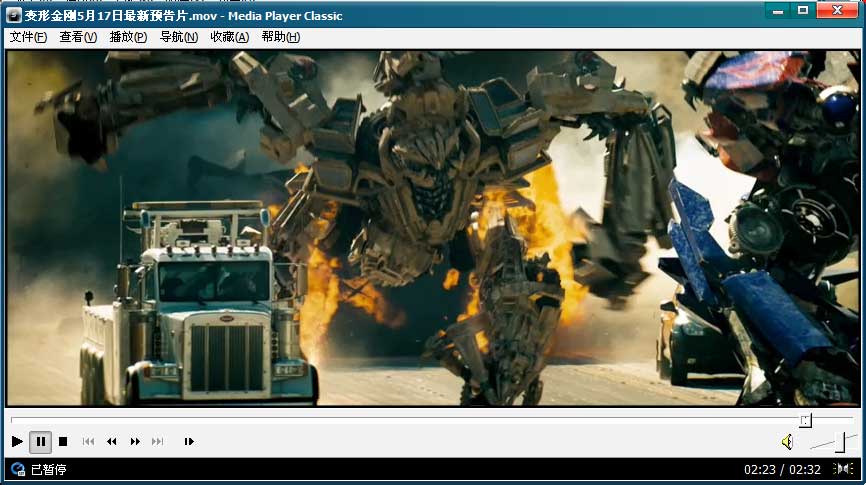Click the Media Player Classic title bar icon

(14, 15)
